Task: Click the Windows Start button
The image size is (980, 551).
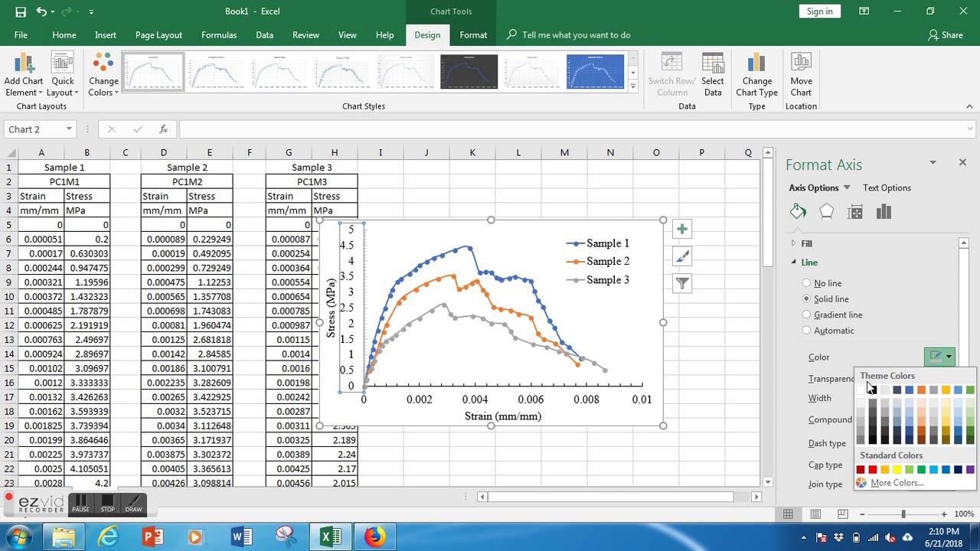Action: (18, 536)
